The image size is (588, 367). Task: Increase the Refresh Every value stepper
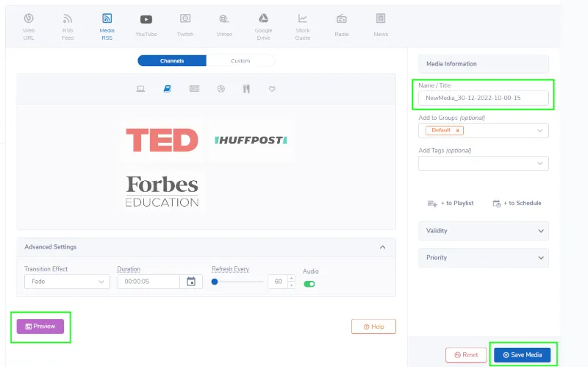point(291,279)
